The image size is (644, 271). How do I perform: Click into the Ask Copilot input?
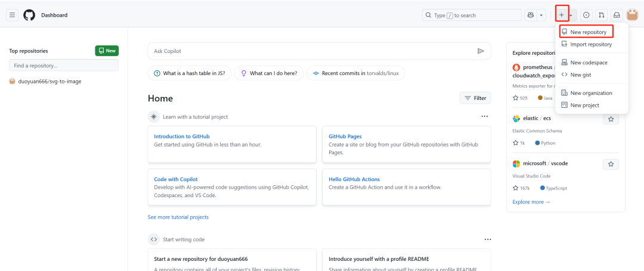point(312,51)
